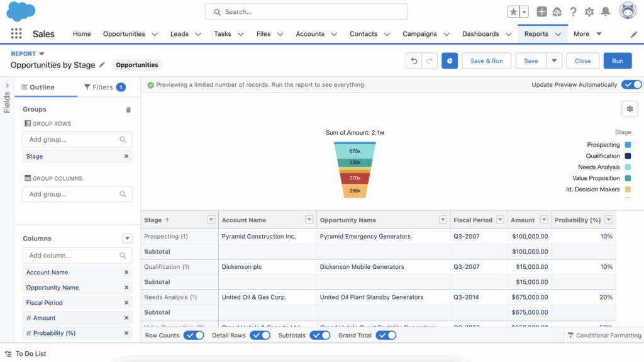Open the Dashboards tab
This screenshot has width=644, height=362.
[480, 34]
